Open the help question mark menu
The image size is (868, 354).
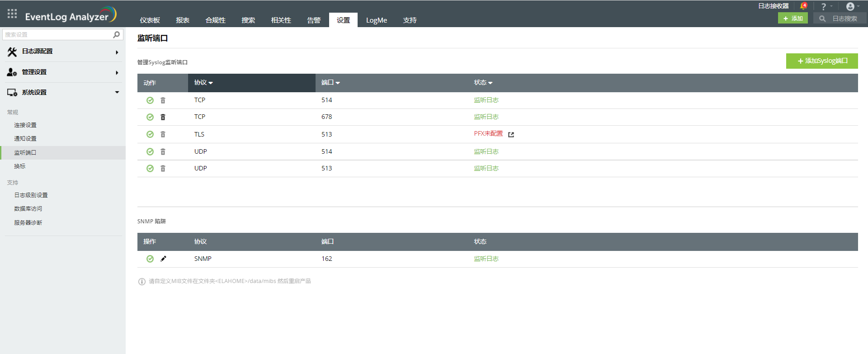click(824, 6)
